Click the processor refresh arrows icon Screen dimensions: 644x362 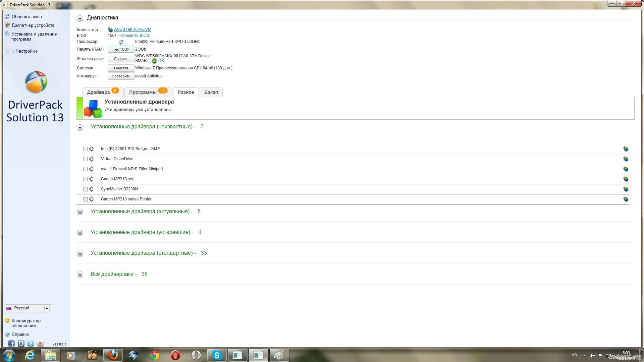coord(121,42)
